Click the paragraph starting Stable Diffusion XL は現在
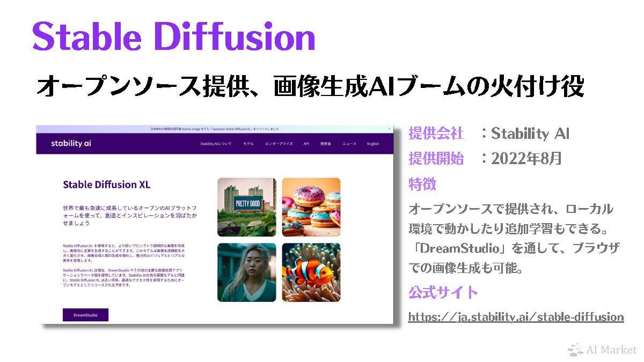Image resolution: width=644 pixels, height=362 pixels. [125, 277]
